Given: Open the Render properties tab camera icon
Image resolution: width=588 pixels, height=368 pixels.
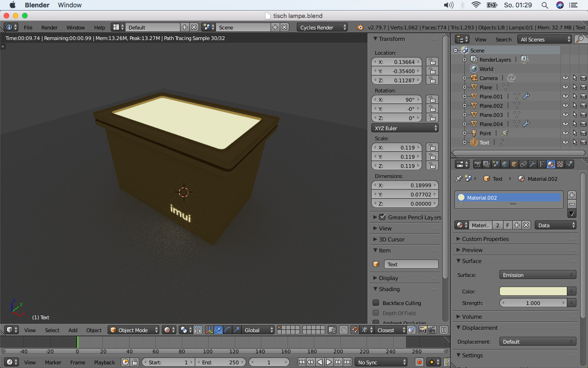Looking at the screenshot, I should 478,164.
